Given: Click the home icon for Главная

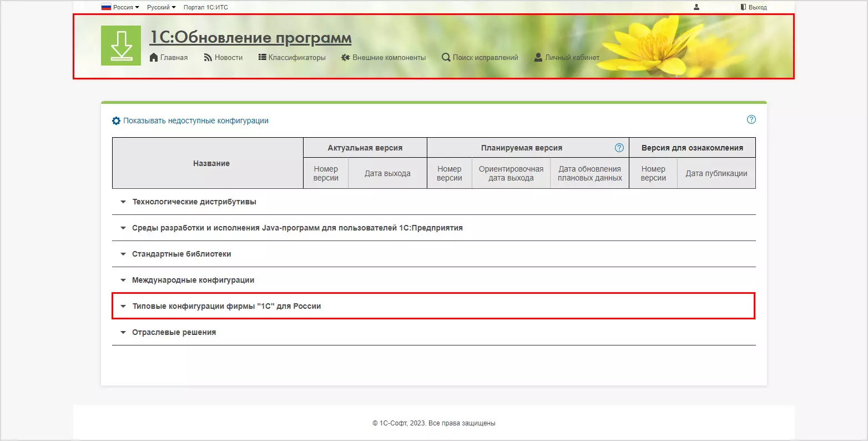Looking at the screenshot, I should (x=154, y=57).
